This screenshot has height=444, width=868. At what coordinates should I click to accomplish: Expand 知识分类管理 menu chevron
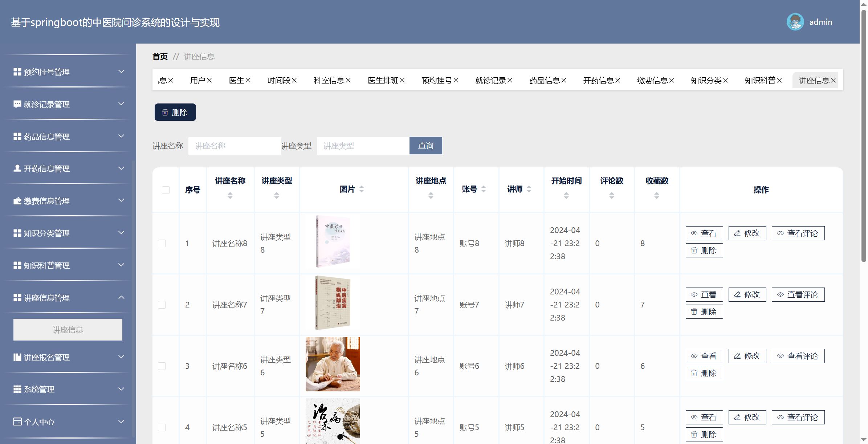coord(122,233)
